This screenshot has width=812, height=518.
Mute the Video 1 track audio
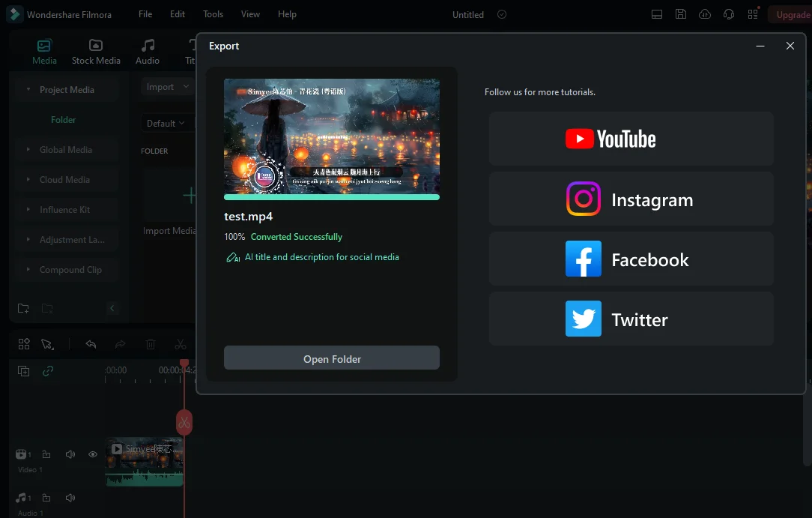[70, 454]
